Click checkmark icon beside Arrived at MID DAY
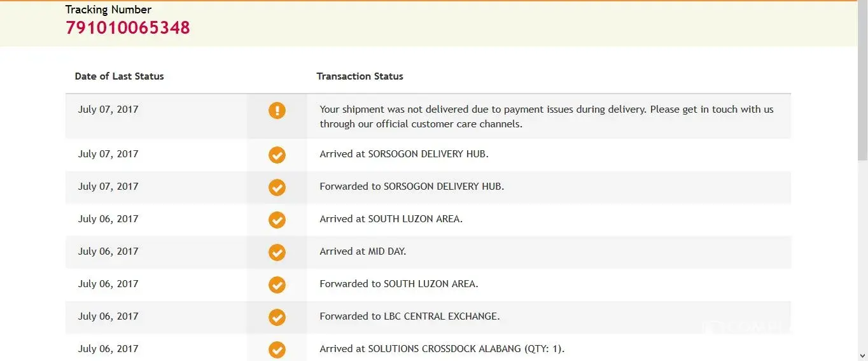 pos(277,252)
